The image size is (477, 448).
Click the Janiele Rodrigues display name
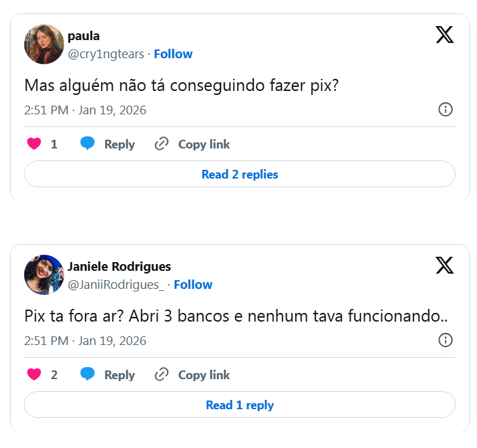point(119,267)
